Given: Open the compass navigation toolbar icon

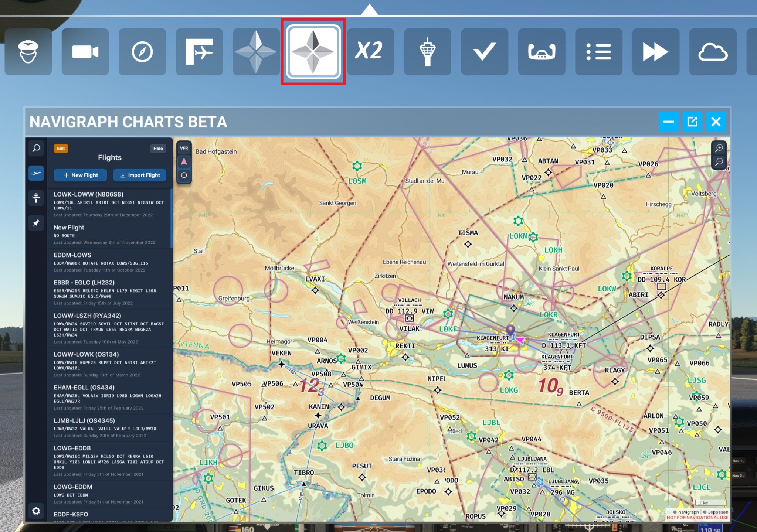Looking at the screenshot, I should coord(142,52).
